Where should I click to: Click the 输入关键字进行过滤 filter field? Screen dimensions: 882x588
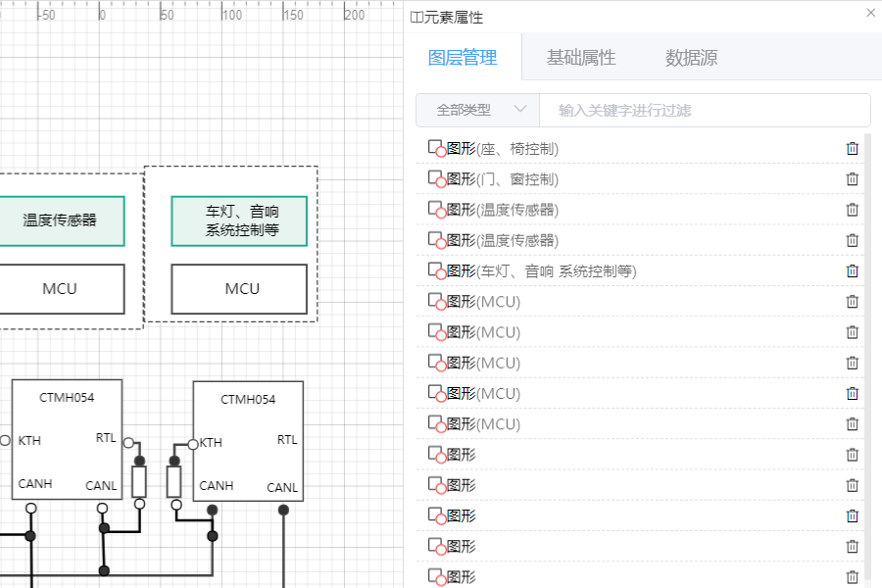tap(704, 110)
